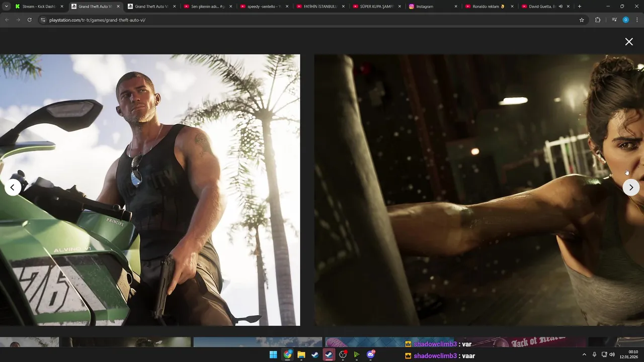Open the Chrome extensions menu
The height and width of the screenshot is (362, 644).
[x=598, y=20]
